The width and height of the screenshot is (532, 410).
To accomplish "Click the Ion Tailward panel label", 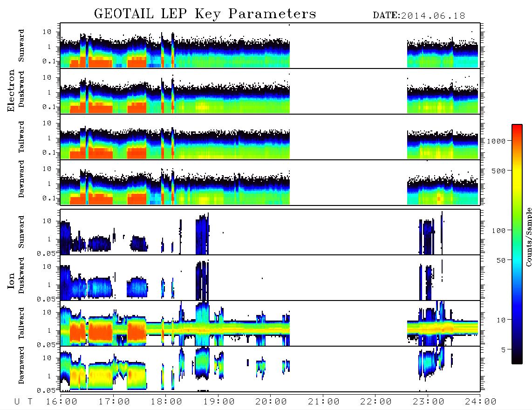I will pyautogui.click(x=21, y=323).
